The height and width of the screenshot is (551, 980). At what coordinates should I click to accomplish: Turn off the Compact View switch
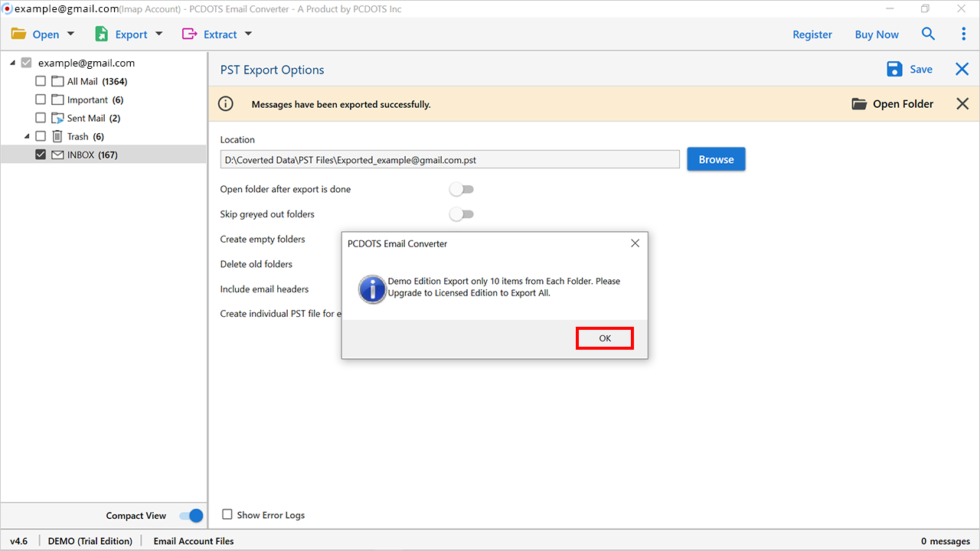pos(191,516)
